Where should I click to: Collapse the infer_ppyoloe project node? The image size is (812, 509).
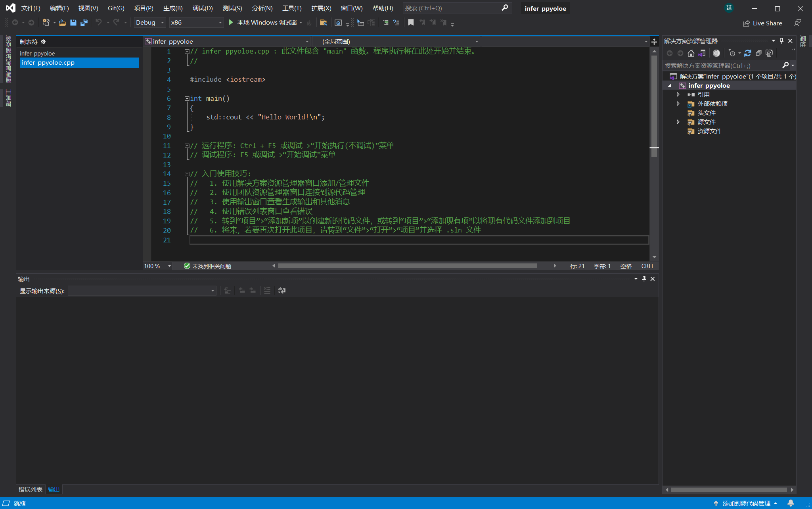pos(669,86)
